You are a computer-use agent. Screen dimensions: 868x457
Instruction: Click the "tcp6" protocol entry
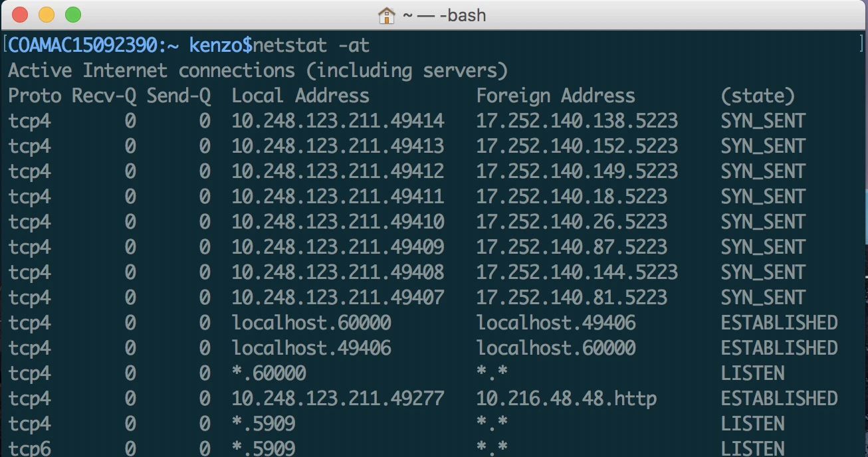[29, 448]
